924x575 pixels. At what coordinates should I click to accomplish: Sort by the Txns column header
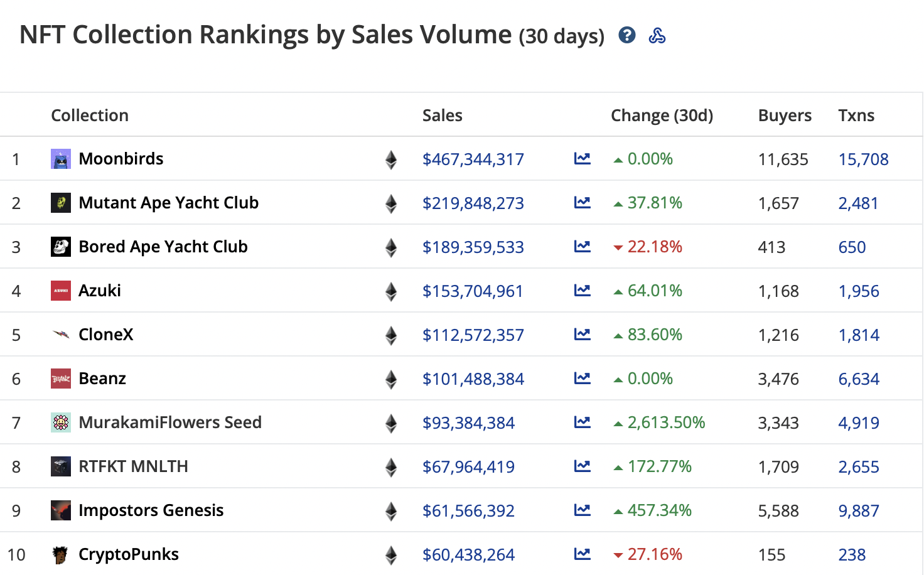coord(856,116)
